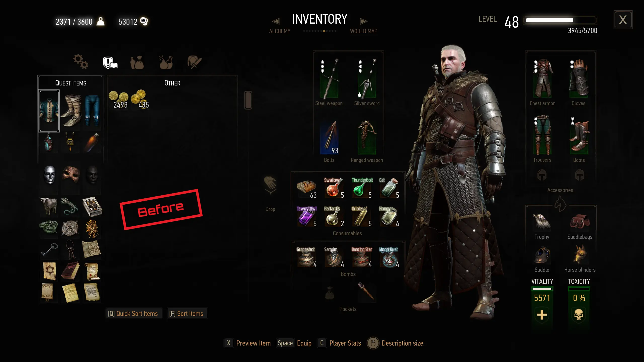The height and width of the screenshot is (362, 644).
Task: Open the crafting gears inventory tab
Action: point(80,62)
